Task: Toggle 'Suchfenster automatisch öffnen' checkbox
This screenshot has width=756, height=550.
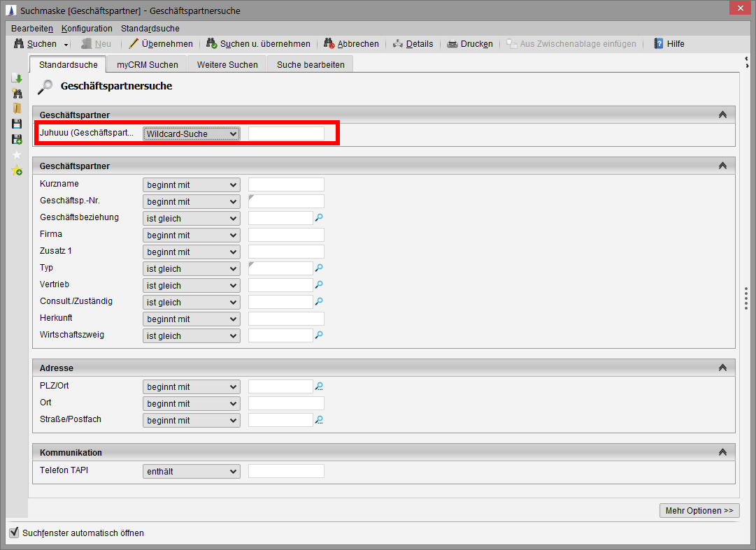Action: coord(14,533)
